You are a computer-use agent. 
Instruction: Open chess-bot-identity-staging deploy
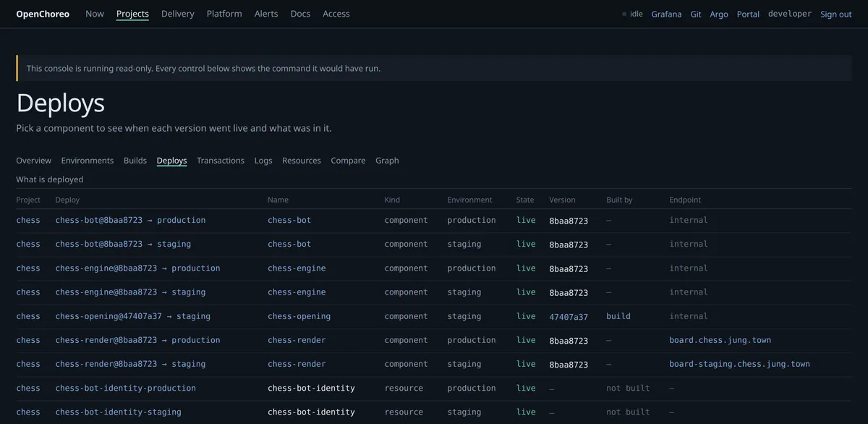119,412
